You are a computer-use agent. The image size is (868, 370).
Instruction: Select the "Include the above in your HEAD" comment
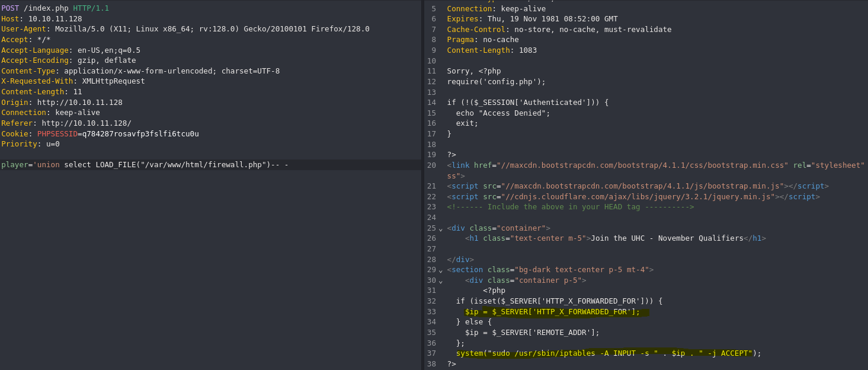pyautogui.click(x=571, y=207)
